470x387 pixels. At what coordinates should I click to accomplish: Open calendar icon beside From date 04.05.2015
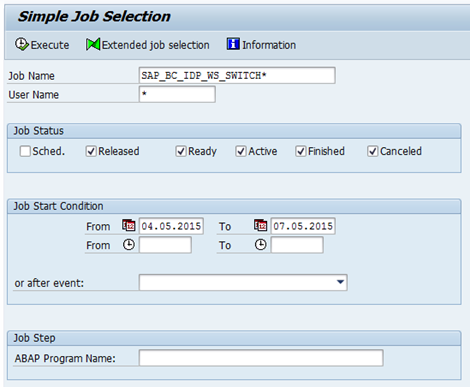(129, 226)
